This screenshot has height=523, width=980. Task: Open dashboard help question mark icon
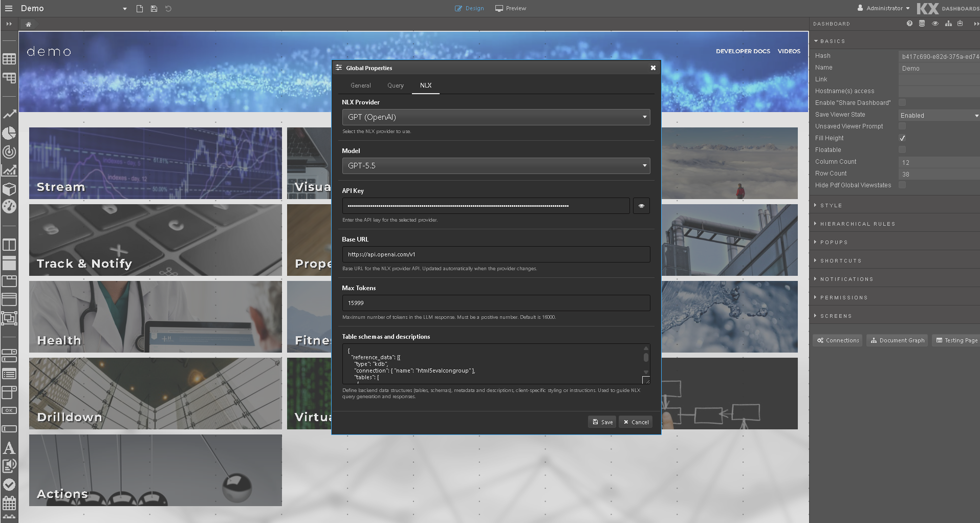(x=909, y=24)
